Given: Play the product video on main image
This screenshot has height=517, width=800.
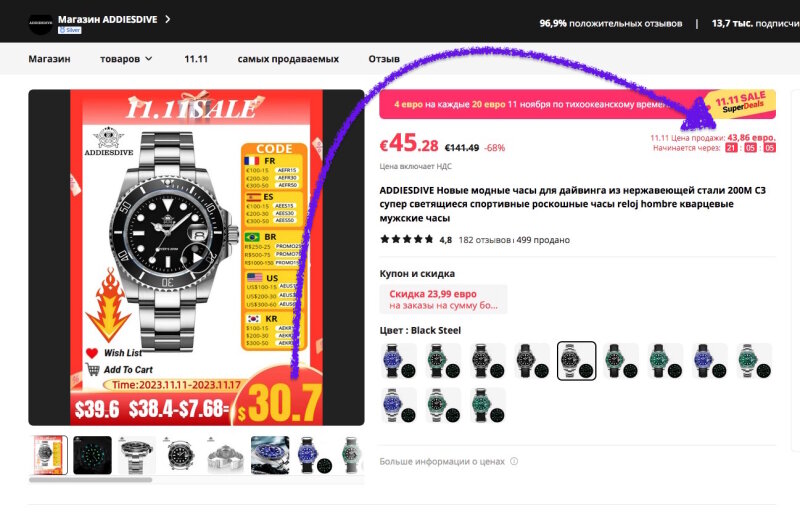Looking at the screenshot, I should click(196, 258).
